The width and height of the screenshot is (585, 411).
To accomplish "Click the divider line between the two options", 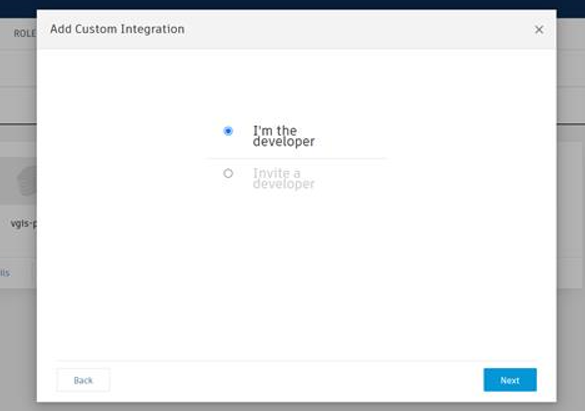I will click(x=297, y=158).
